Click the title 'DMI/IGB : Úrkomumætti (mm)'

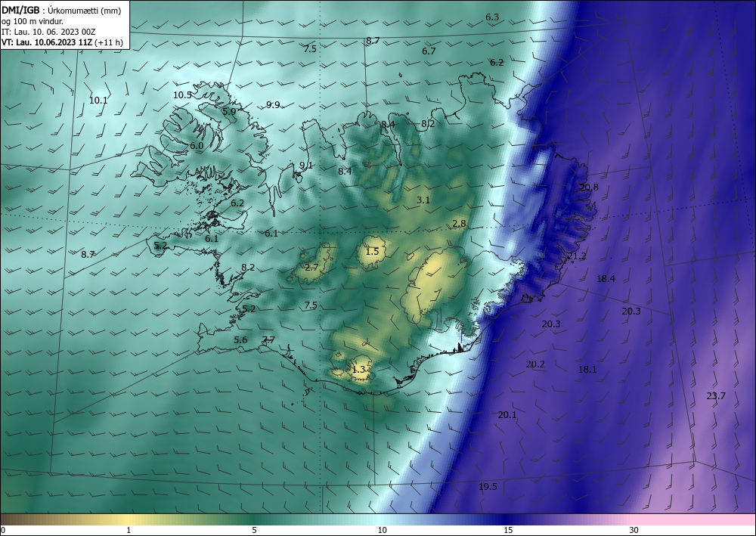pyautogui.click(x=60, y=11)
